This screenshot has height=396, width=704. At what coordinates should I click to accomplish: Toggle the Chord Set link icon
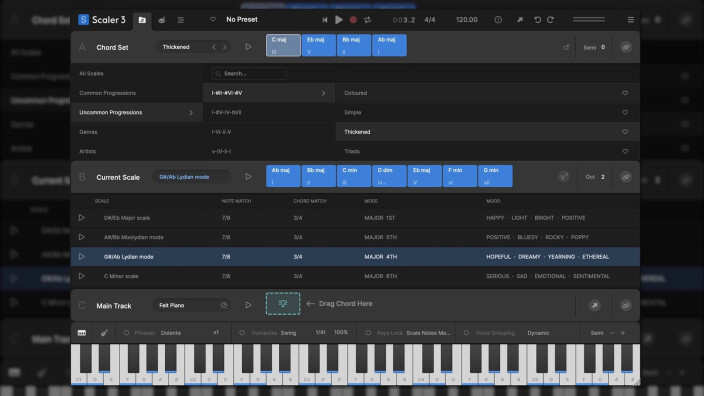(x=625, y=47)
